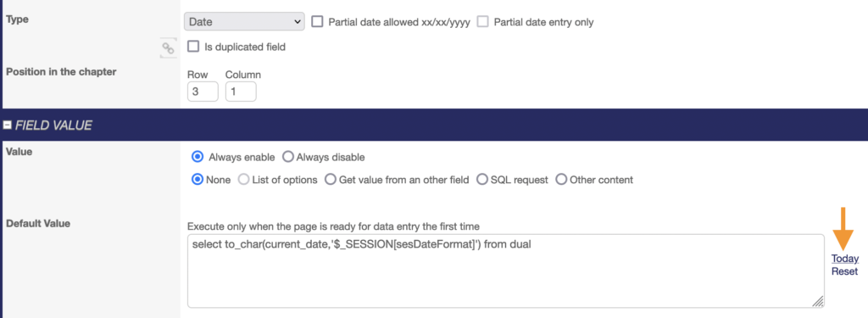Open the Type dropdown showing Date

244,22
